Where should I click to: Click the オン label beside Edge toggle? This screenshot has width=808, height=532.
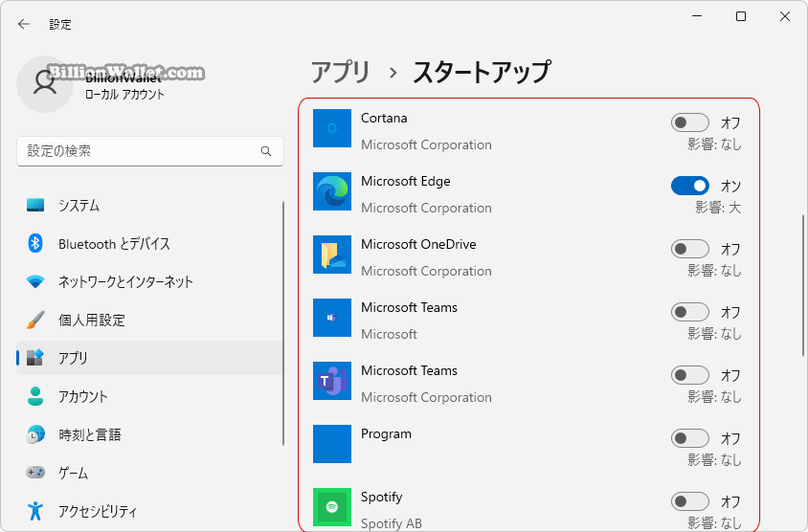click(x=730, y=186)
